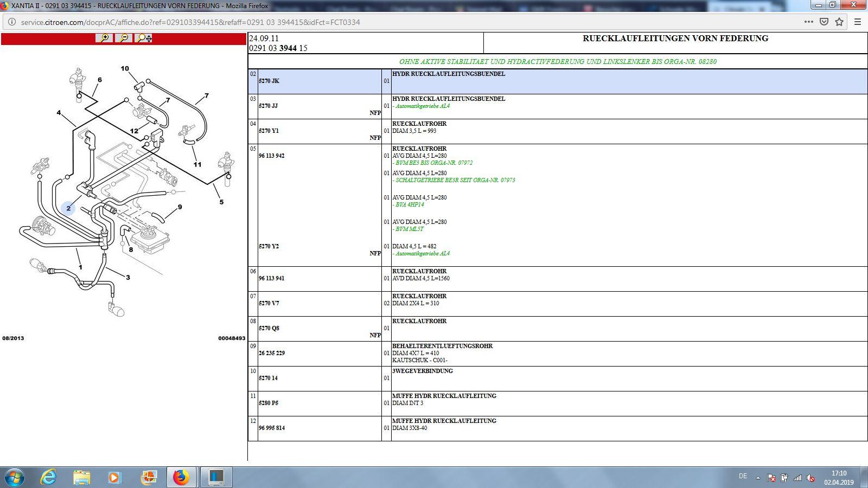
Task: Select part number 96 995 814
Action: click(x=272, y=428)
